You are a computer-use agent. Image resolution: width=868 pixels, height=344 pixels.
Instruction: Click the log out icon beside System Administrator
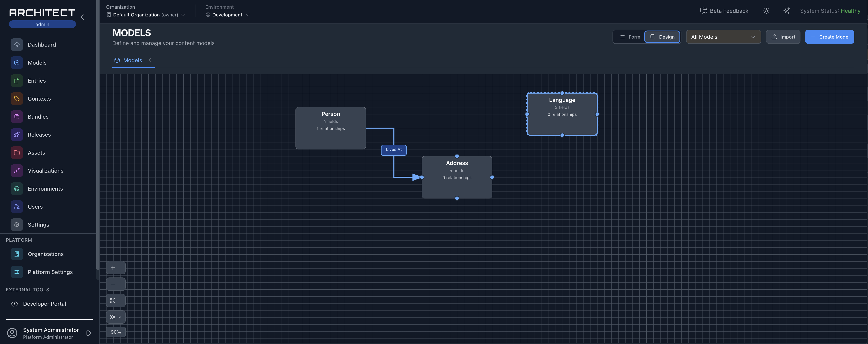[89, 333]
